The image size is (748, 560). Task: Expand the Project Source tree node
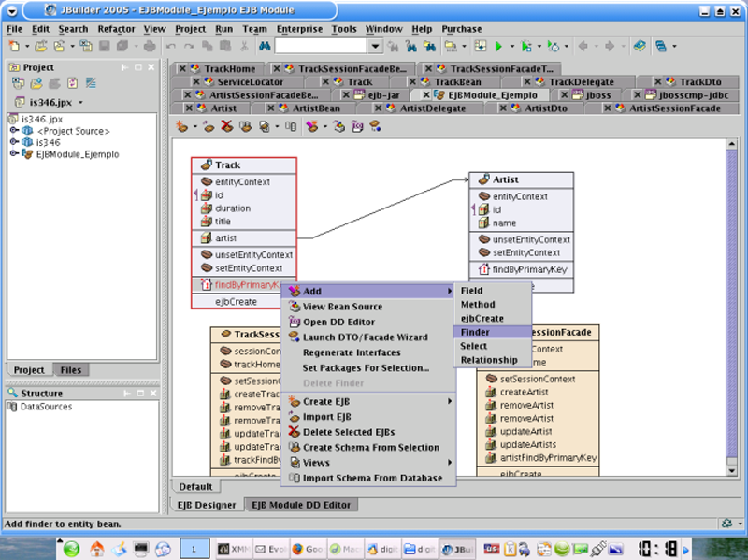pos(14,131)
